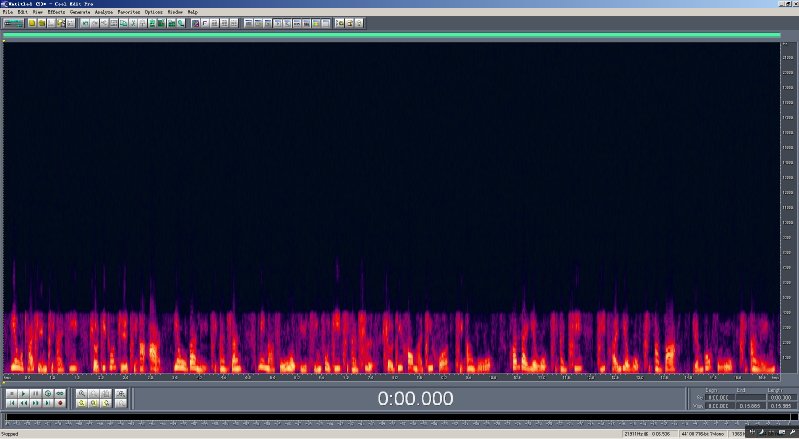Click the wrench icon in system tray
Viewport: 799px width, 439px height.
pos(792,432)
